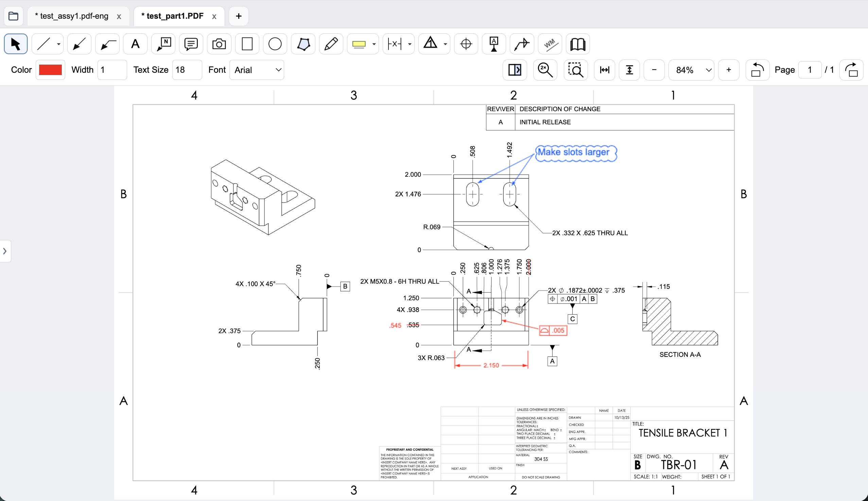Select the datum feature symbol tool

pos(494,44)
